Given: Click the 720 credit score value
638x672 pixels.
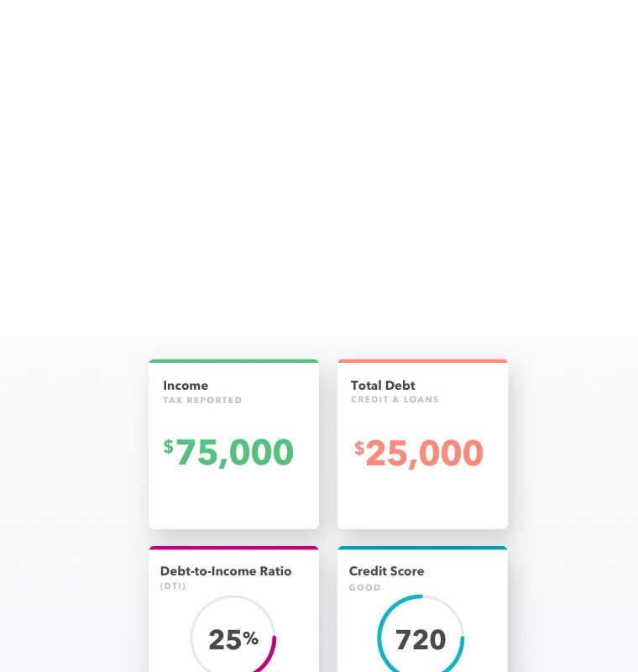Looking at the screenshot, I should click(421, 640).
